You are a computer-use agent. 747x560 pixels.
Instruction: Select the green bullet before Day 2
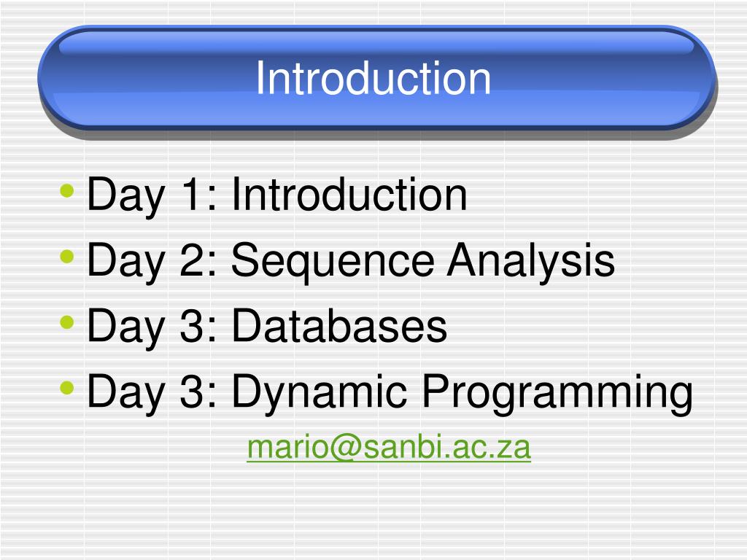coord(67,257)
